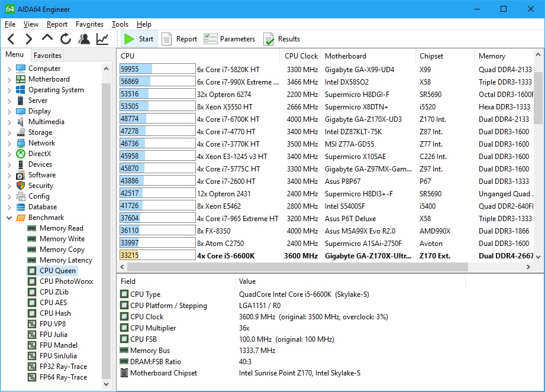Select the 4x Core i5-6600K result row
The width and height of the screenshot is (545, 392).
(326, 256)
